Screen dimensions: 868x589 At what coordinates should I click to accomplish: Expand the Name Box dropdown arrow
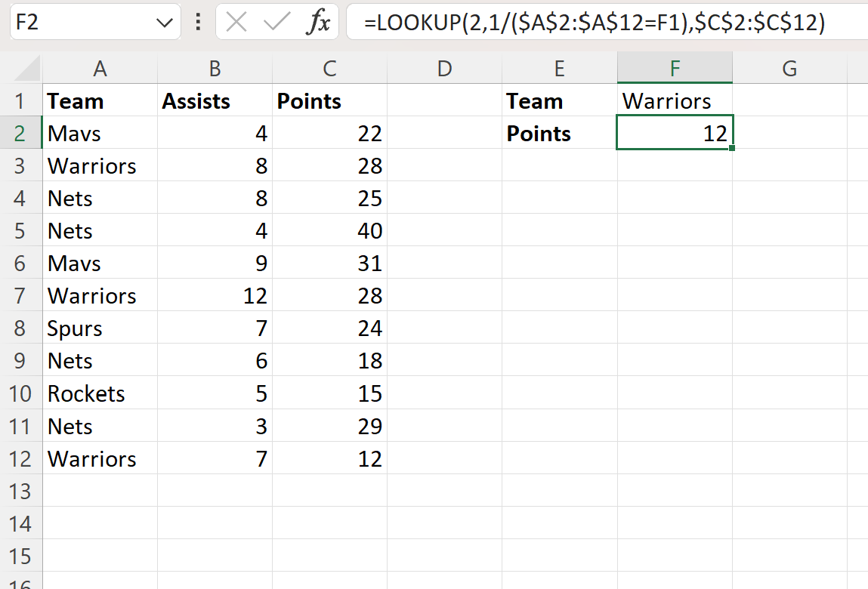(165, 23)
